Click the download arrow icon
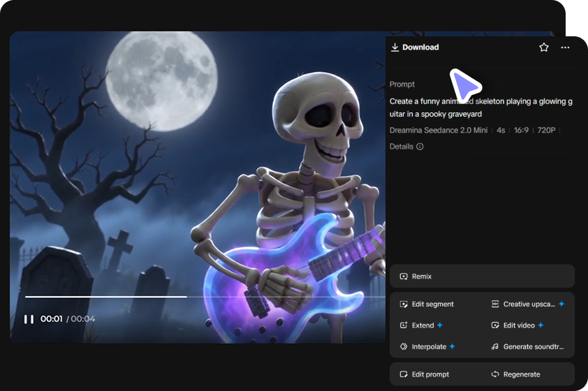Image resolution: width=588 pixels, height=391 pixels. [395, 47]
